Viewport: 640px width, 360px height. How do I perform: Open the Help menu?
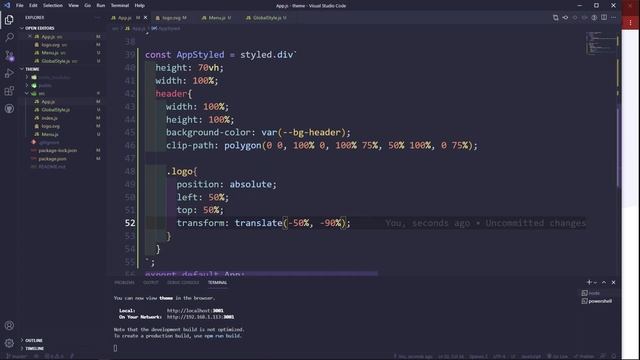pos(140,6)
